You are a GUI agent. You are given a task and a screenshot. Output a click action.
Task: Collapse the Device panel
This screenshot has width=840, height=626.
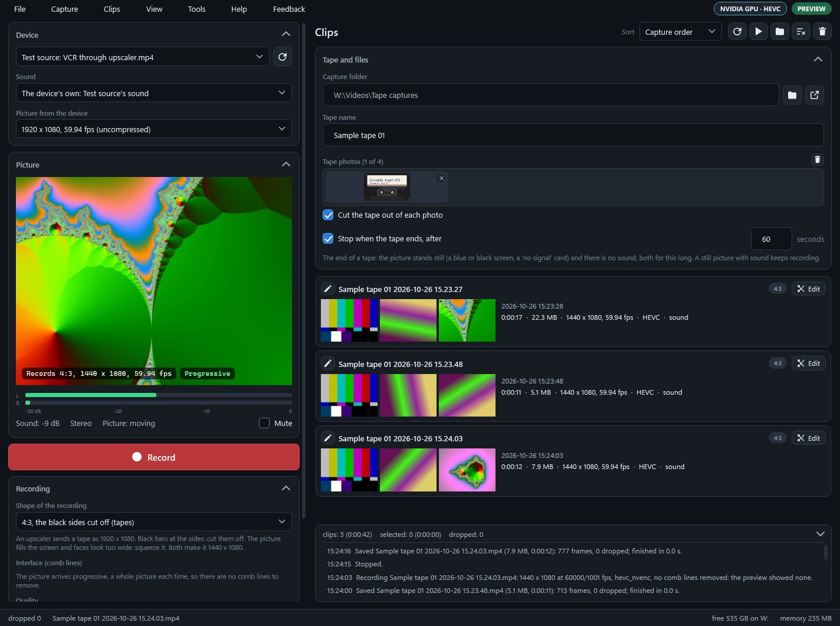pyautogui.click(x=286, y=35)
